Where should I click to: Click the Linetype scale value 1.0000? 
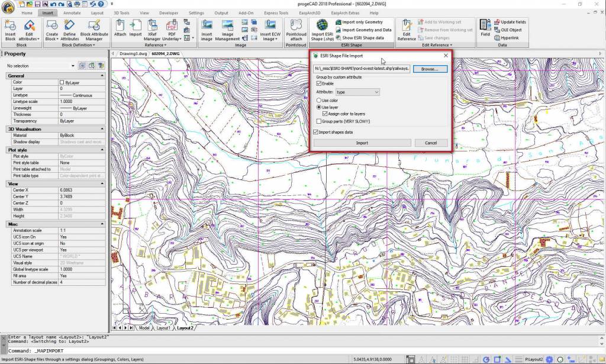coord(82,102)
